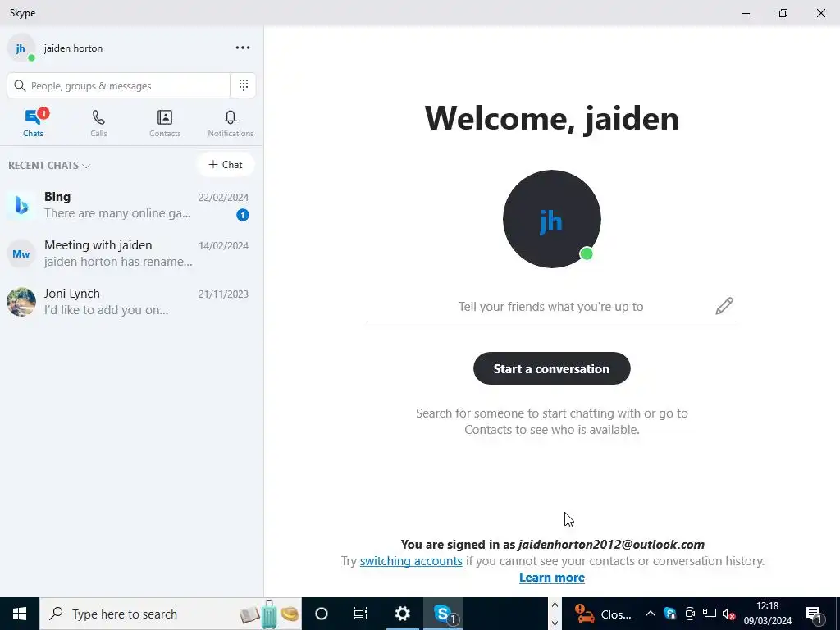Switch to the Contacts tab
Viewport: 840px width, 630px height.
coord(165,123)
